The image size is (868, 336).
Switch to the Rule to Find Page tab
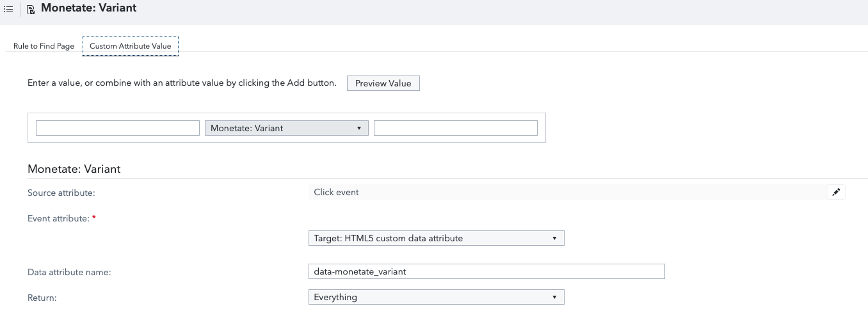point(44,46)
